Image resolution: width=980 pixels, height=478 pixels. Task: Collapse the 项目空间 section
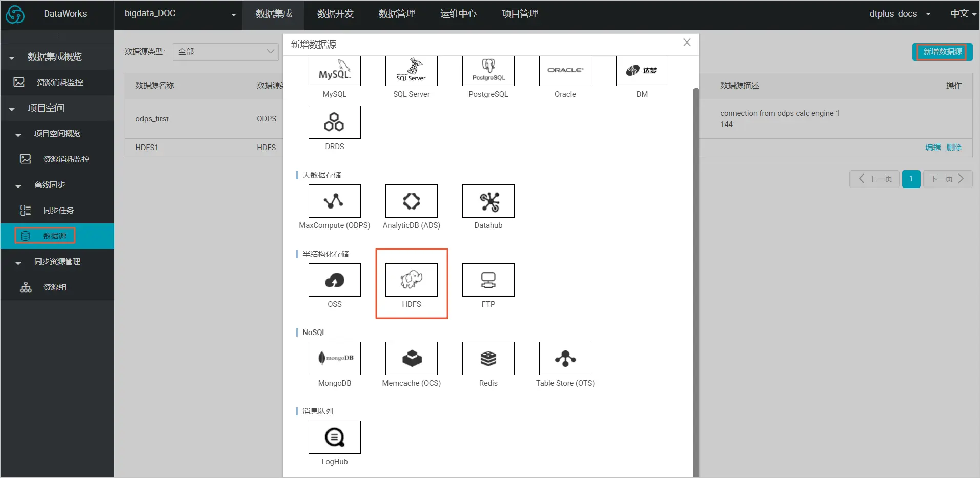point(12,109)
